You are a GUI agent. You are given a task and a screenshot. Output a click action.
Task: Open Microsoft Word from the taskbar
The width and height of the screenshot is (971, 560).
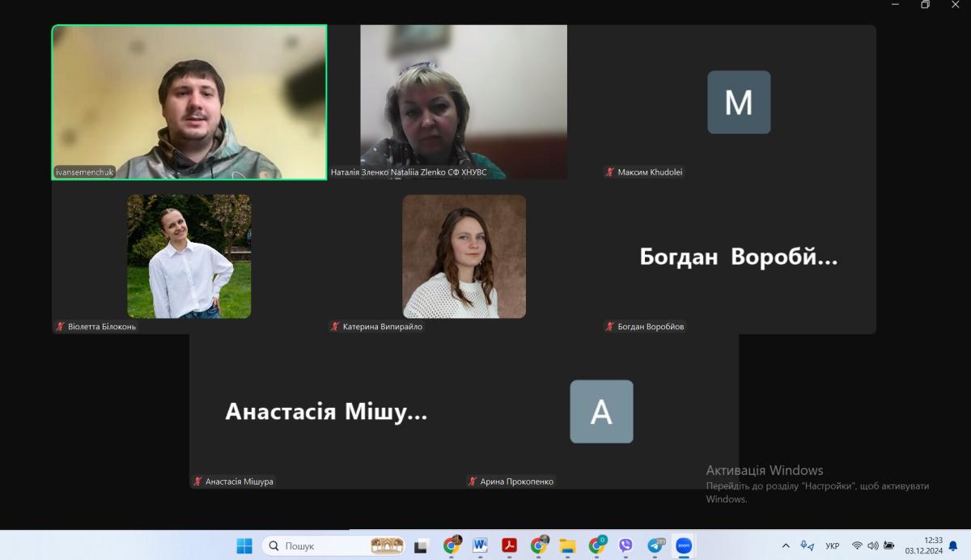480,546
